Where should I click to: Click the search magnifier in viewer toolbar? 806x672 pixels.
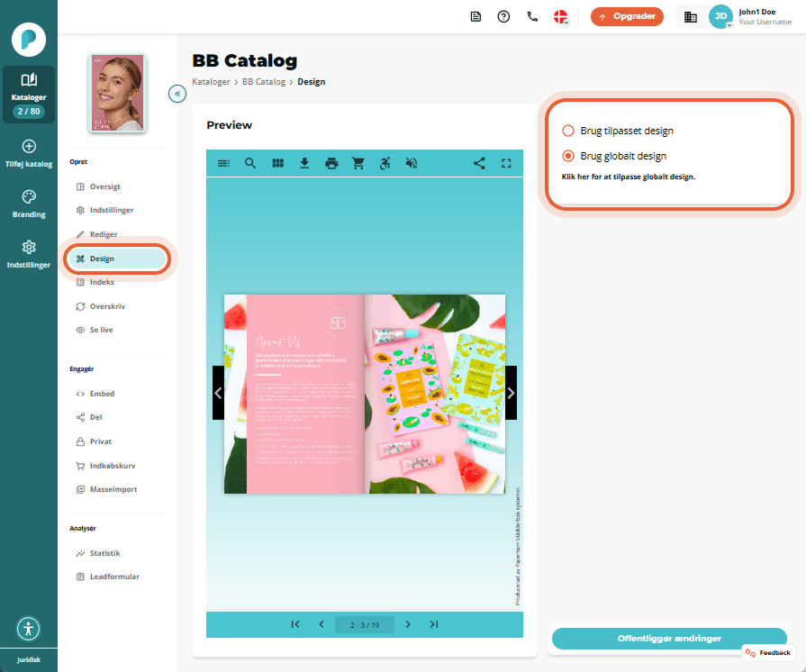pos(250,164)
